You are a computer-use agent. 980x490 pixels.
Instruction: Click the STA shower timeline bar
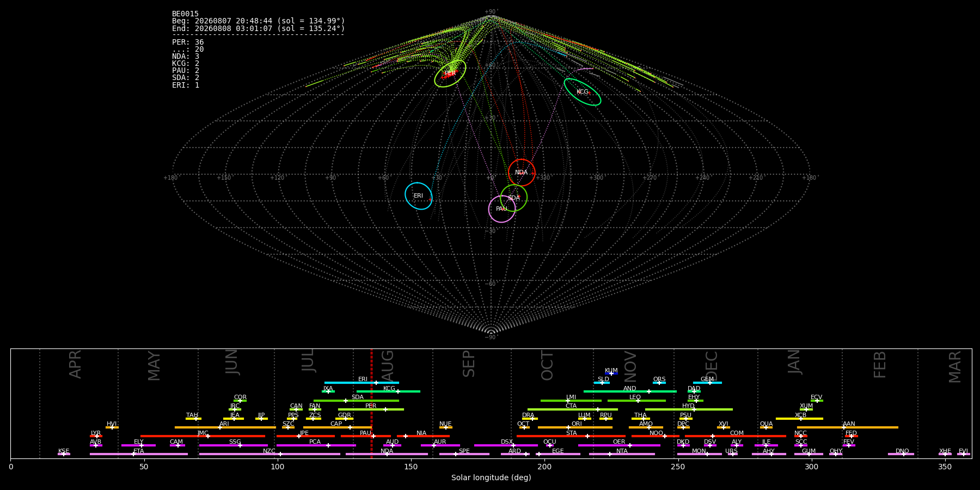pos(571,436)
